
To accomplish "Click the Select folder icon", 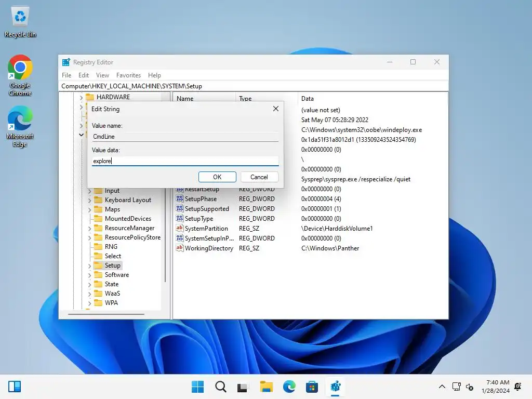I will [x=98, y=256].
